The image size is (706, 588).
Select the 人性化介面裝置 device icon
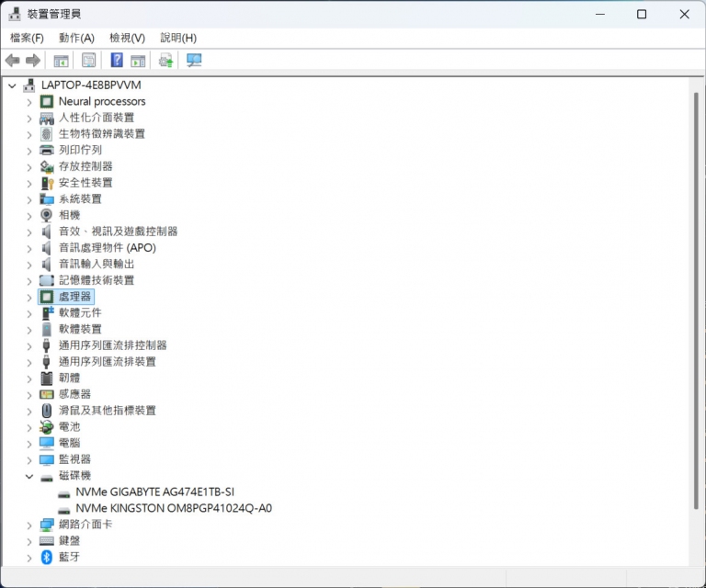(x=46, y=118)
